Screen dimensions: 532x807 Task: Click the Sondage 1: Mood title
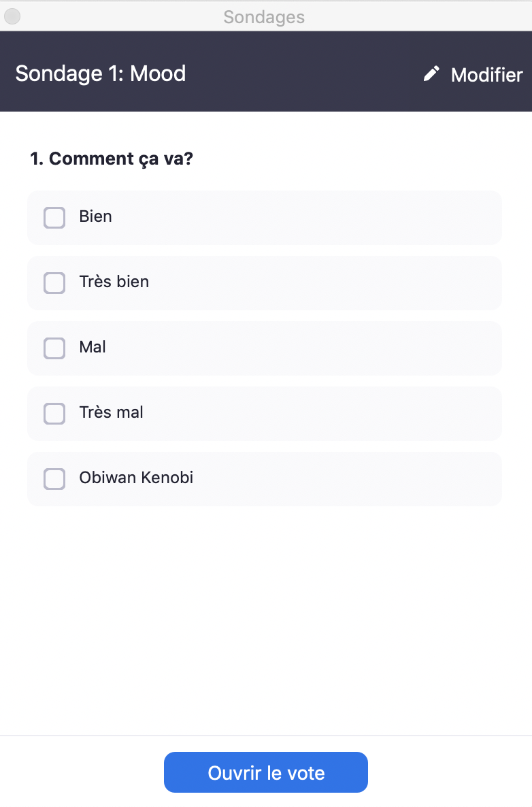coord(101,73)
